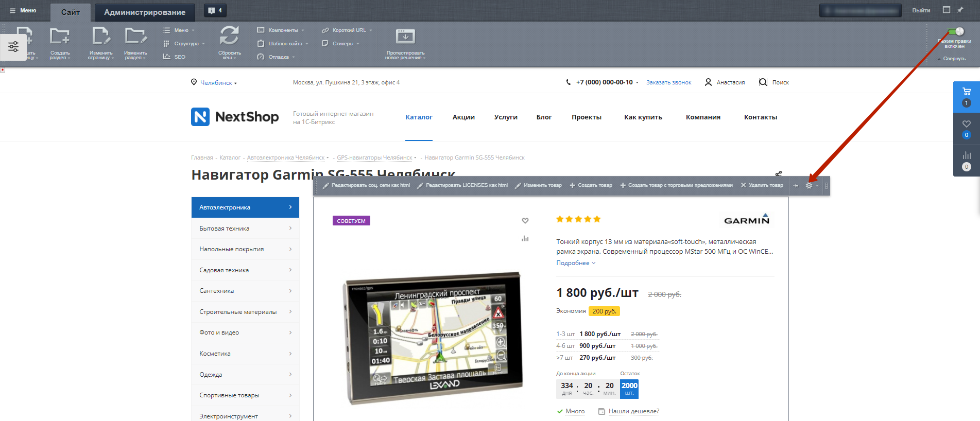Expand the Бытовая техника category chevron
This screenshot has width=980, height=421.
(x=290, y=228)
